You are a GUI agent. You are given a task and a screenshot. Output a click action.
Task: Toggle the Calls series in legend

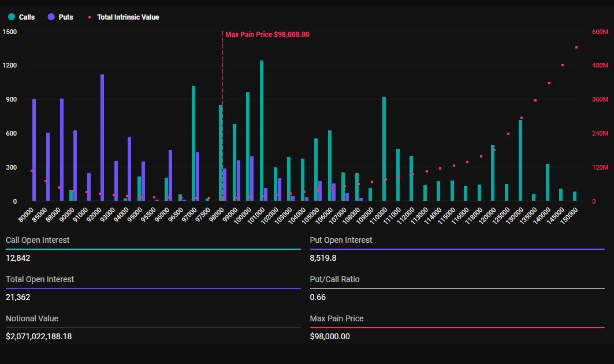[21, 17]
